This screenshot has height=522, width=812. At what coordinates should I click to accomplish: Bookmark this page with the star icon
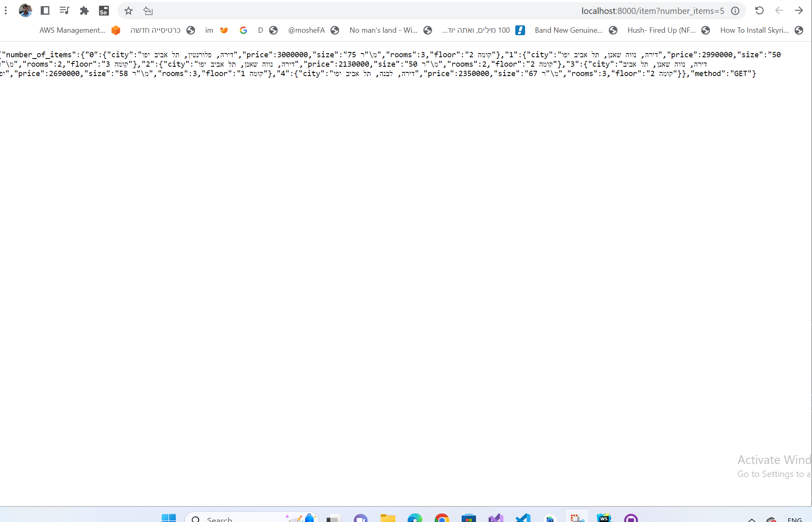(x=129, y=11)
